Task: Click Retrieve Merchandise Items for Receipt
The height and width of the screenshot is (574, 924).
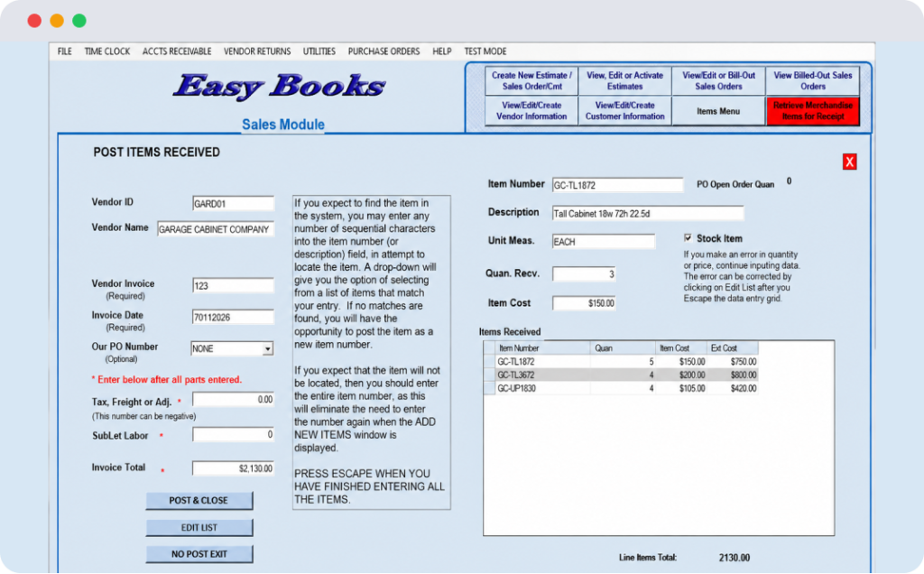Action: click(813, 111)
